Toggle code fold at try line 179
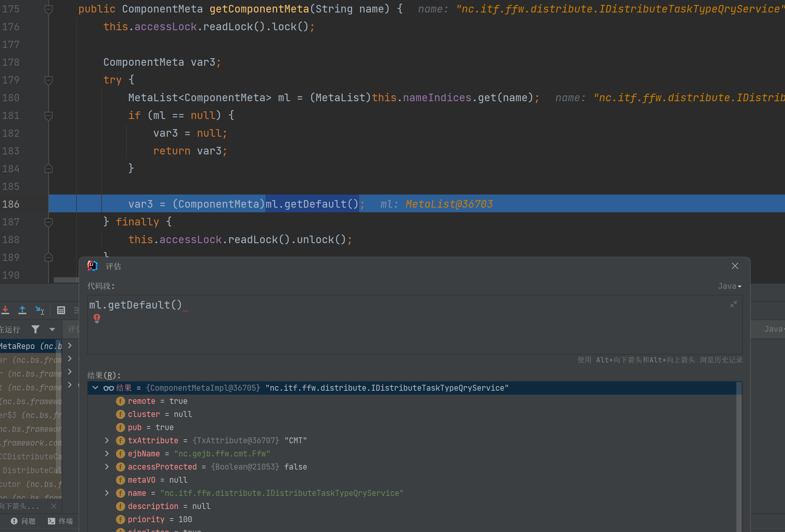Image resolution: width=785 pixels, height=532 pixels. pos(49,80)
